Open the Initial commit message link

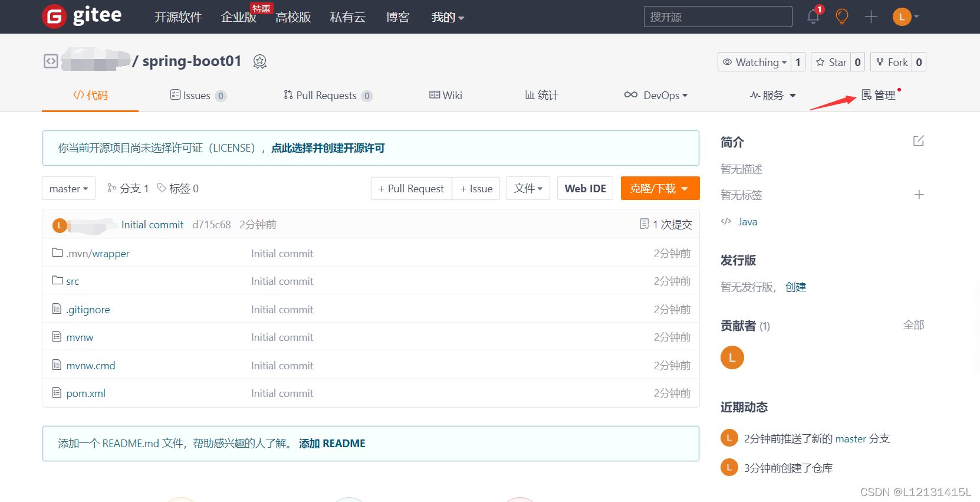pyautogui.click(x=152, y=224)
